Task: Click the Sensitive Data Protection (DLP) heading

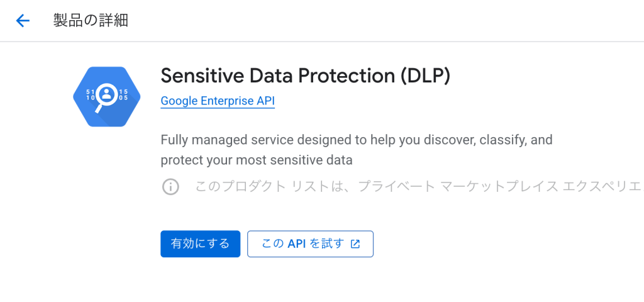Action: coord(306,75)
